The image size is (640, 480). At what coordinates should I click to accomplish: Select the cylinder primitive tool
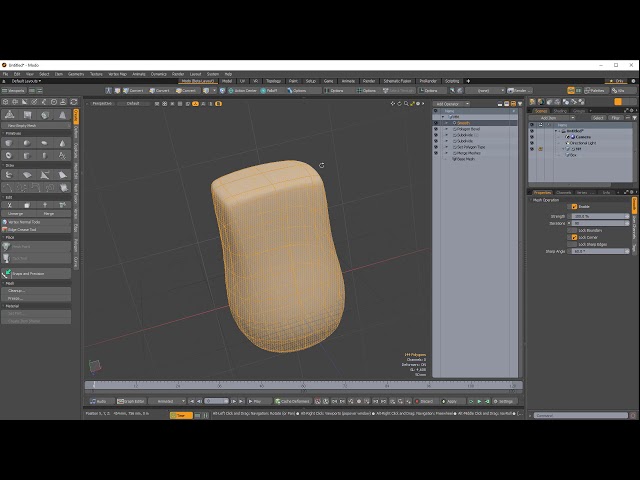27,156
